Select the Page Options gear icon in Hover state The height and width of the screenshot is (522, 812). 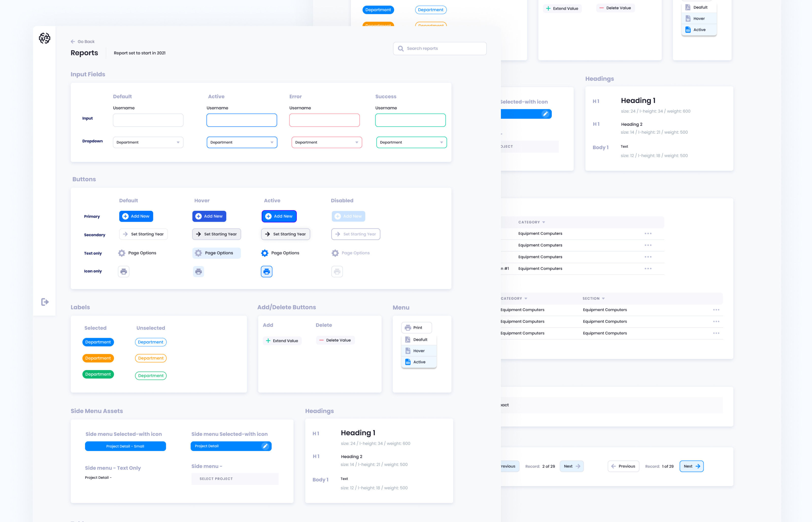click(198, 253)
